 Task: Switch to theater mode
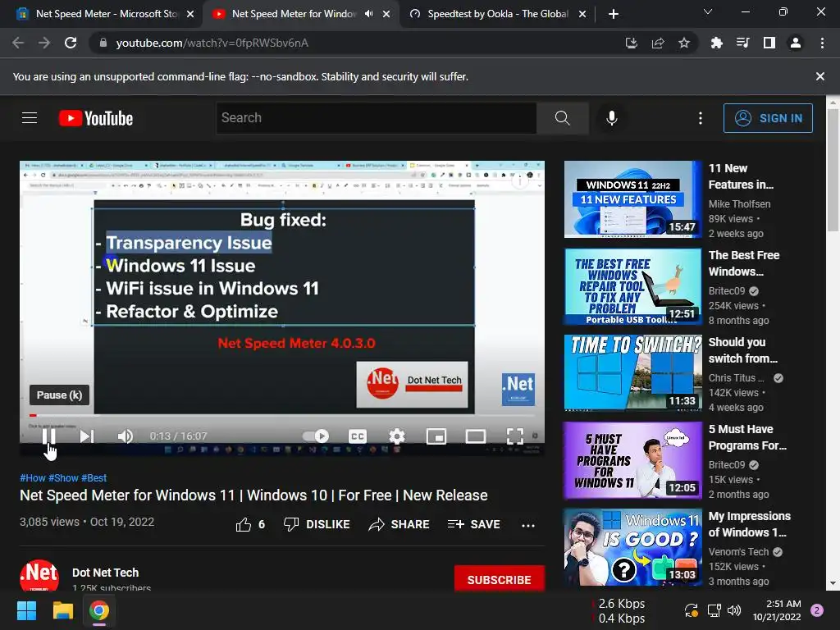(475, 436)
